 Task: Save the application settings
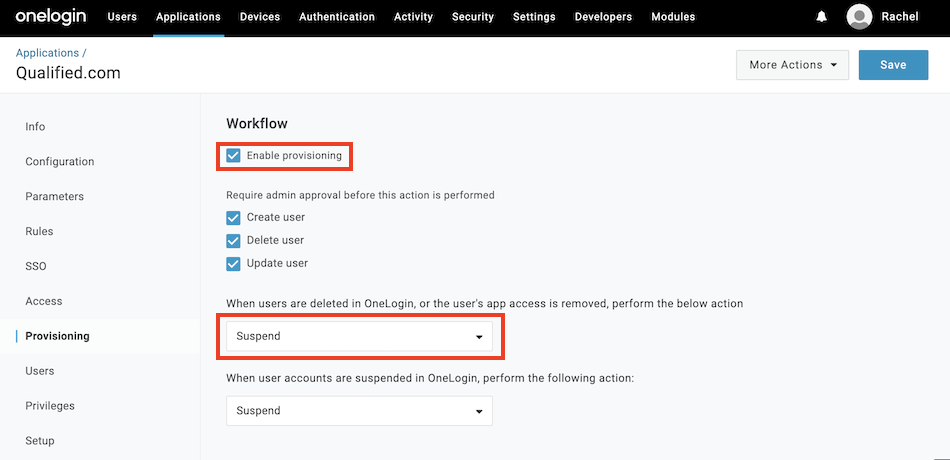[893, 65]
